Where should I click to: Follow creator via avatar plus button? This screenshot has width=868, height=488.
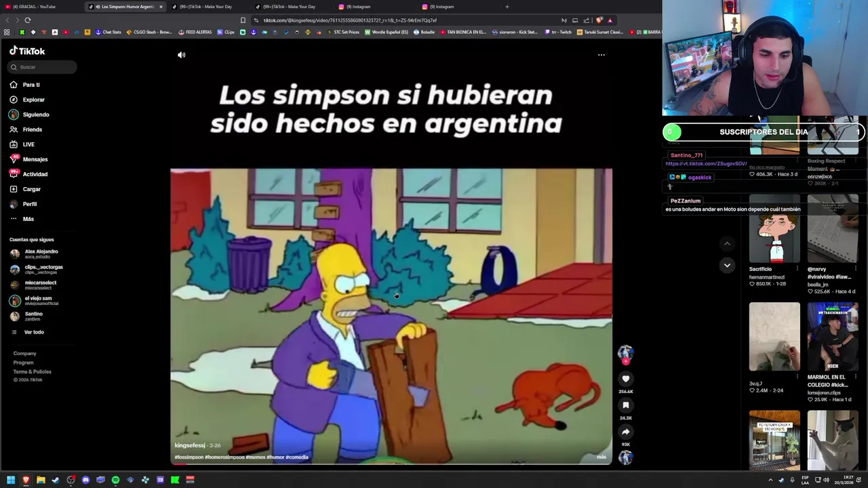pos(625,361)
